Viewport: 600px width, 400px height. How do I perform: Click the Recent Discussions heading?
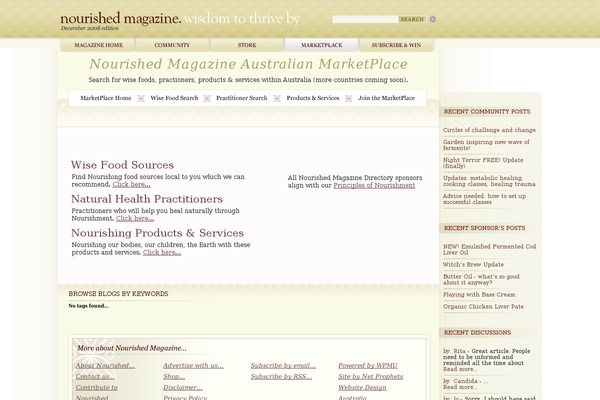point(477,333)
